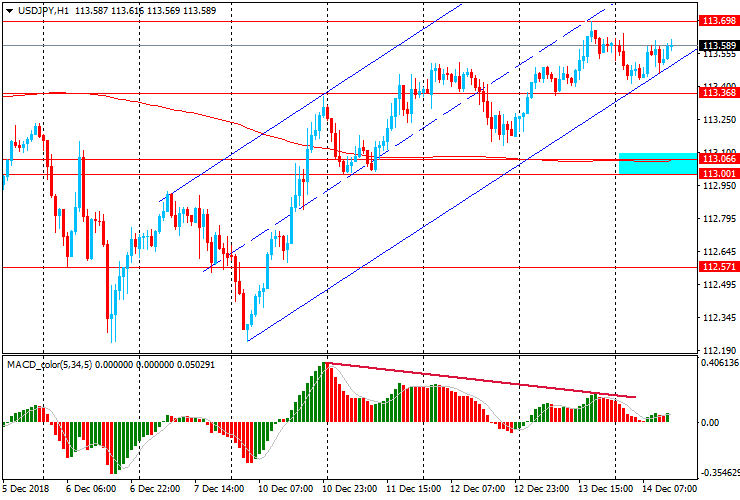
Task: Select the 113.698 red price level label
Action: point(719,21)
